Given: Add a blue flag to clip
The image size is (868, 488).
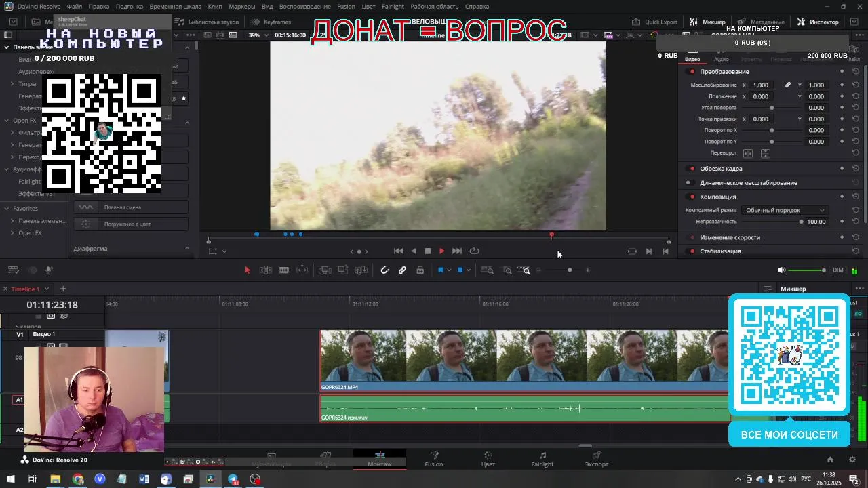Looking at the screenshot, I should click(x=440, y=270).
